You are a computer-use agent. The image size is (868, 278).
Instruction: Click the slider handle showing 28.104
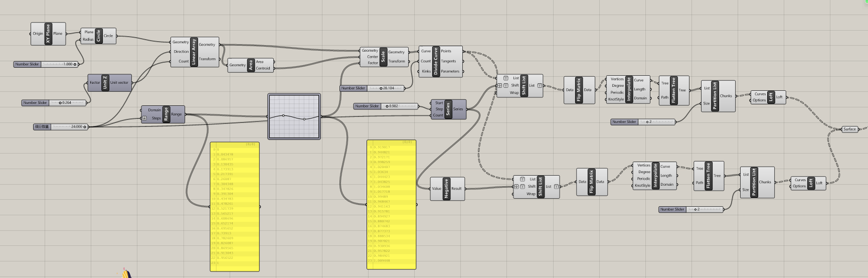(x=381, y=88)
